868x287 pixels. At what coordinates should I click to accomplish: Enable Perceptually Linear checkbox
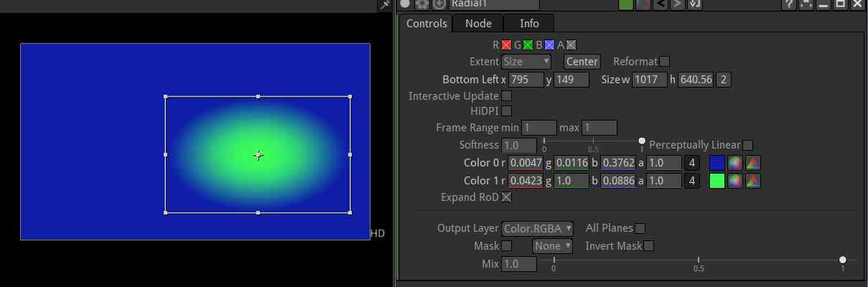click(x=747, y=145)
